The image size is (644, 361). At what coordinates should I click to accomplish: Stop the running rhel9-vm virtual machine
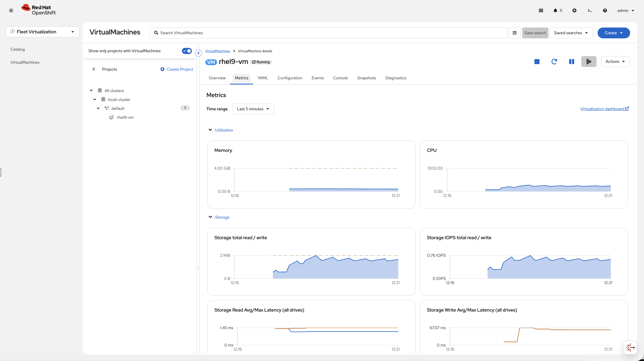point(536,62)
